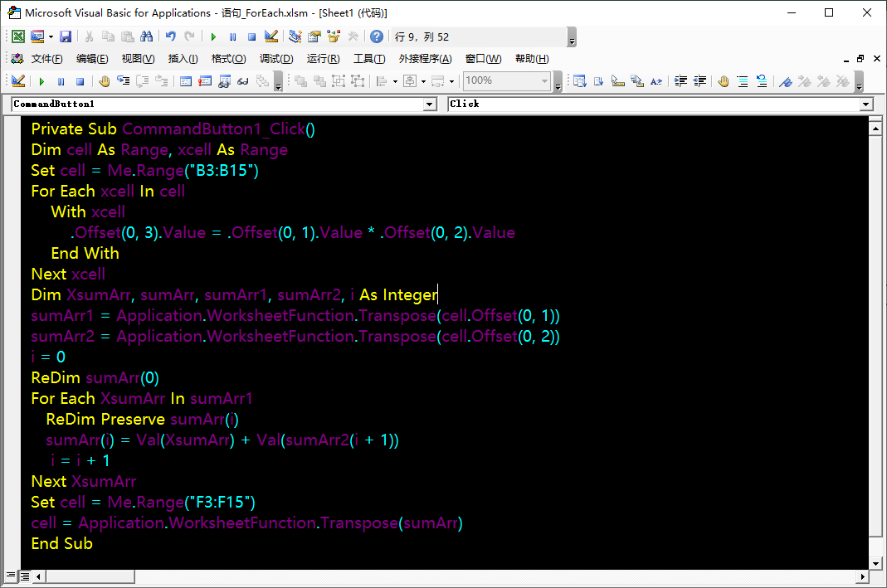Click Quick Info icon
Image resolution: width=887 pixels, height=588 pixels.
click(617, 80)
